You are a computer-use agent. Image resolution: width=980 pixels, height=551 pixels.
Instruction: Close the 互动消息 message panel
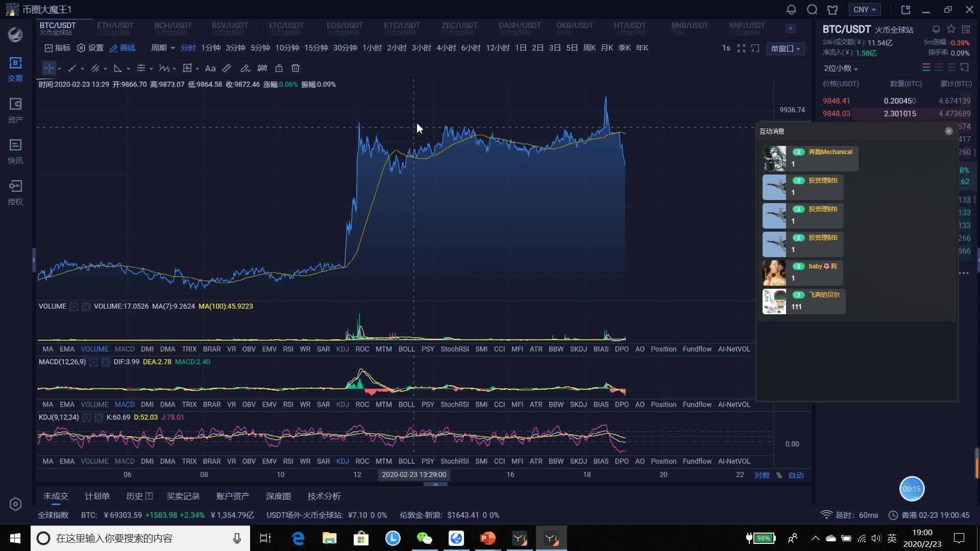point(948,131)
